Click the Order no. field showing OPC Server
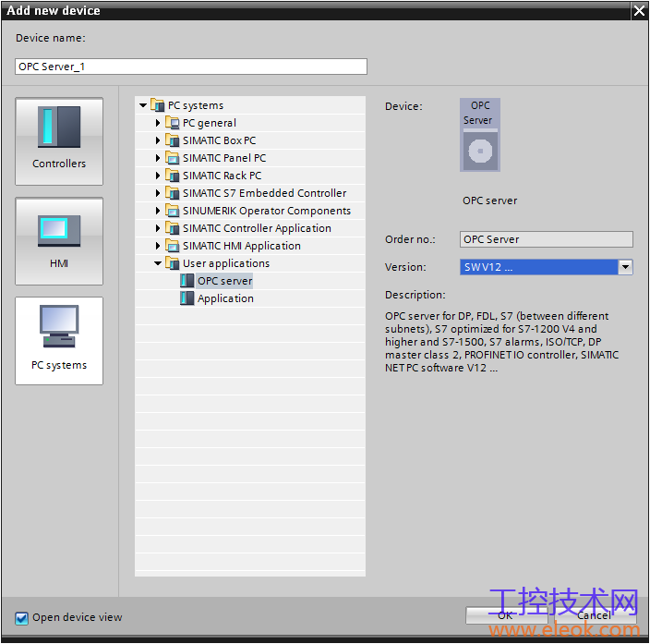The height and width of the screenshot is (644, 650). pos(547,239)
